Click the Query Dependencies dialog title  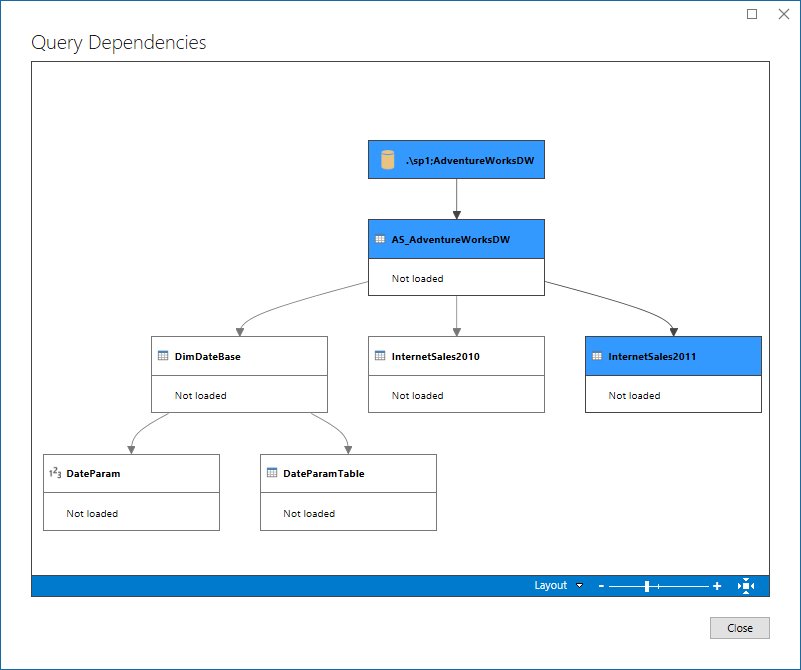click(x=119, y=43)
